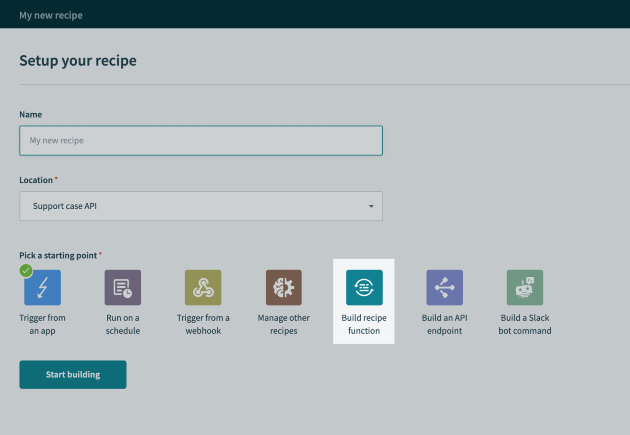630x435 pixels.
Task: Click the 'Pick a starting point' label
Action: [x=58, y=255]
